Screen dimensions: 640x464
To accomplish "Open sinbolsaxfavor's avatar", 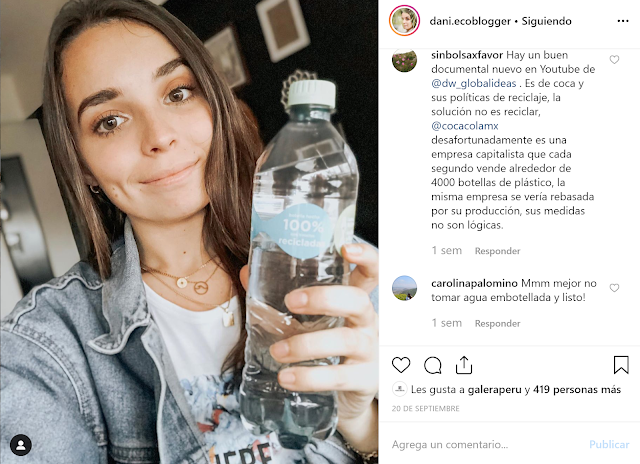I will click(404, 60).
